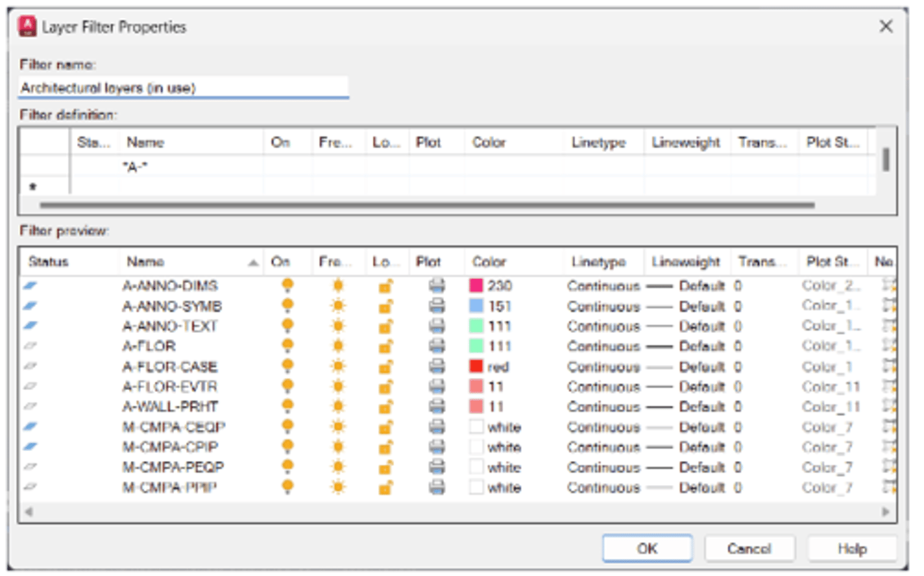Click the sun freeze icon for A-FLOR
Image resolution: width=924 pixels, height=576 pixels.
(338, 346)
